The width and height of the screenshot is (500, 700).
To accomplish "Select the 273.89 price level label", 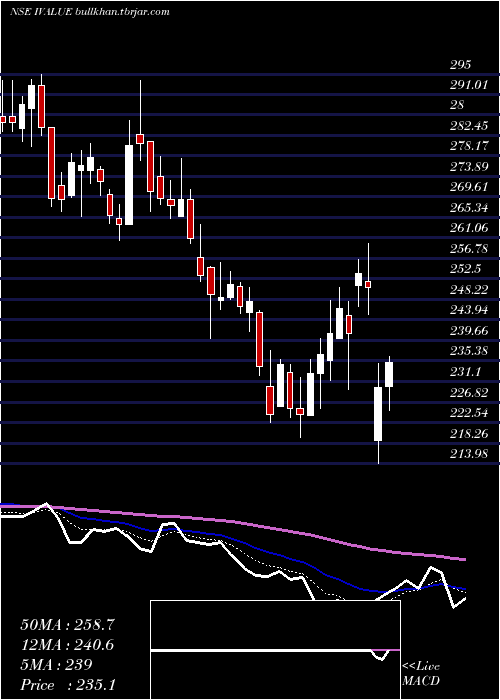I will tap(469, 167).
